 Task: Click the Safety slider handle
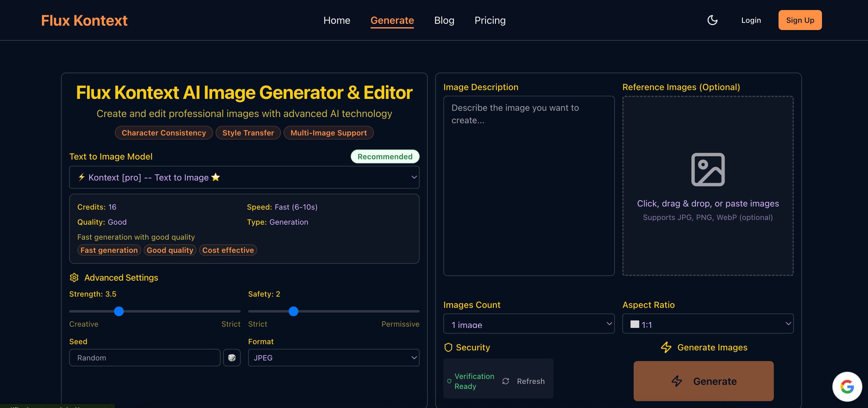pos(294,311)
